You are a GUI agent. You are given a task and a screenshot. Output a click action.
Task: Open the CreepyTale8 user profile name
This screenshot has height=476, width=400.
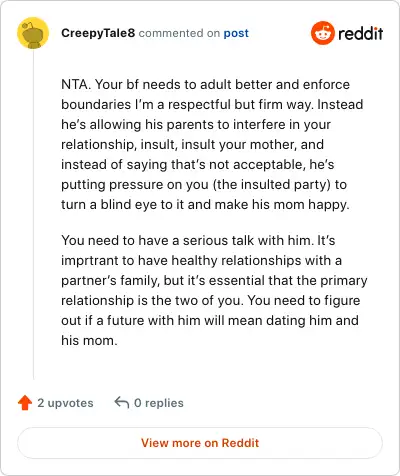click(x=98, y=33)
